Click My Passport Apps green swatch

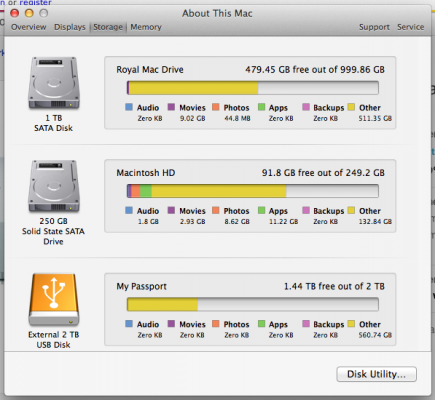click(261, 324)
